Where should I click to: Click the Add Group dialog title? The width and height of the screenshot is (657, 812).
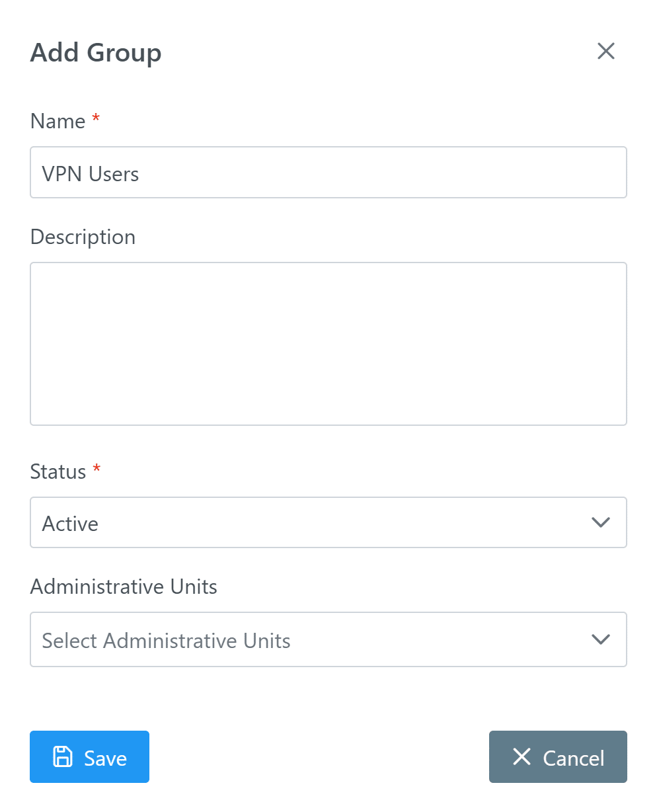click(x=96, y=53)
